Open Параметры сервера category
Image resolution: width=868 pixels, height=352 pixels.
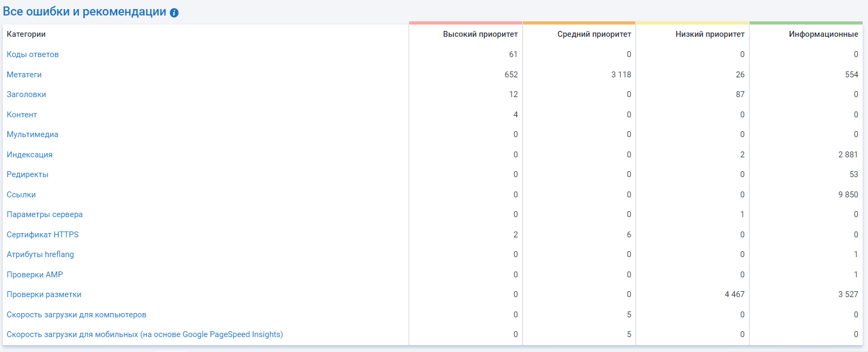tap(45, 214)
